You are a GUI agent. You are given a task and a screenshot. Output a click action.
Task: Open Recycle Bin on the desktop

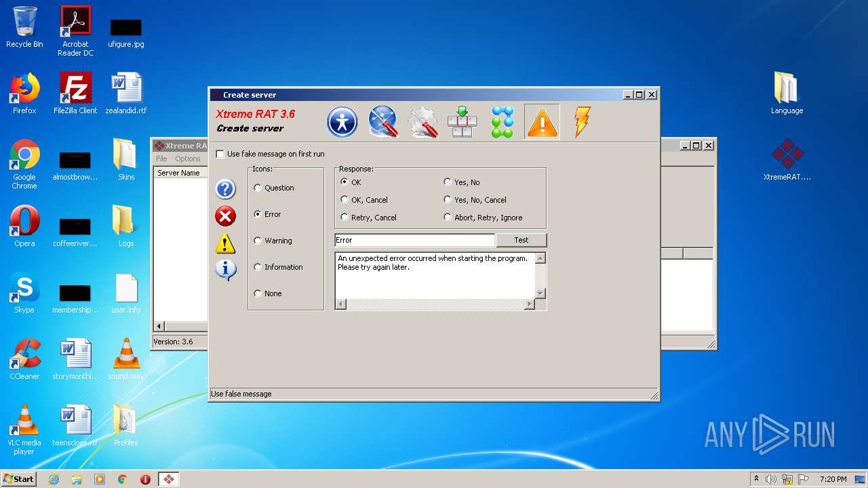[24, 27]
